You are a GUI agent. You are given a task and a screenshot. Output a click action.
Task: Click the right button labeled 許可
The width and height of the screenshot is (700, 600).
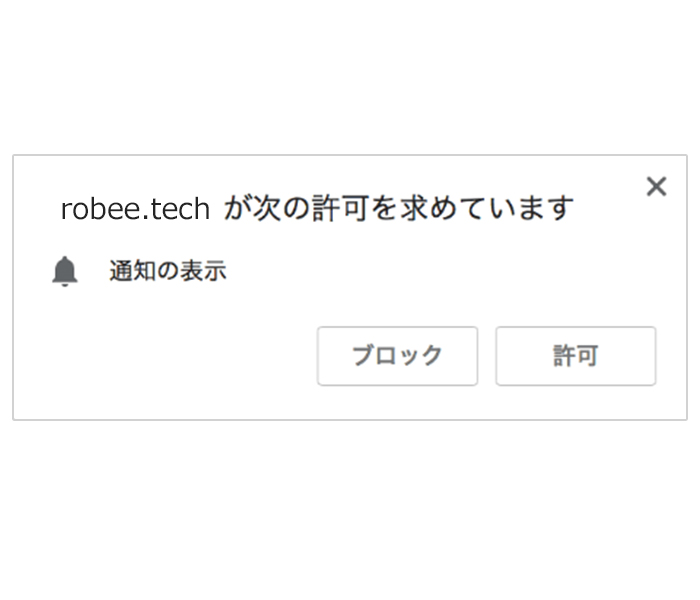click(575, 356)
